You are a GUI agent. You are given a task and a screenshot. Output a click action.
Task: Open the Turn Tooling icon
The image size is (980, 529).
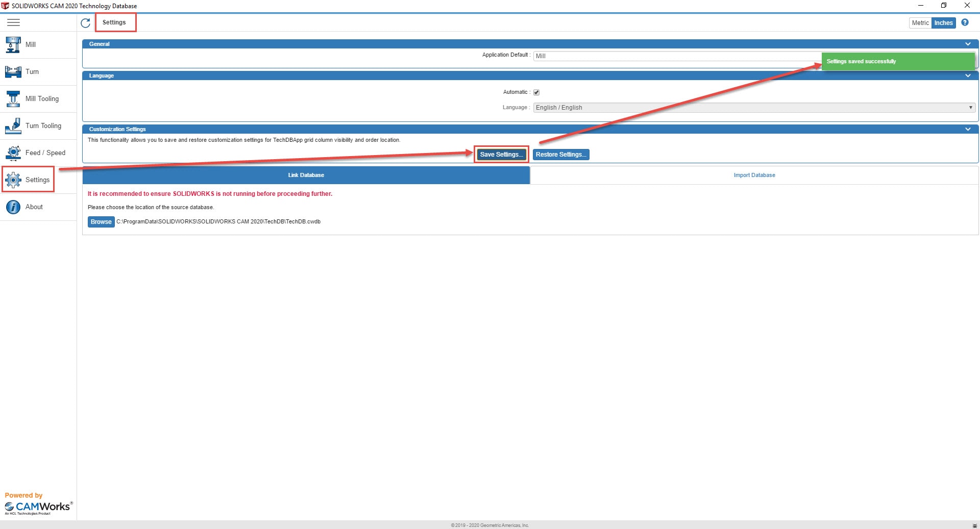coord(13,126)
